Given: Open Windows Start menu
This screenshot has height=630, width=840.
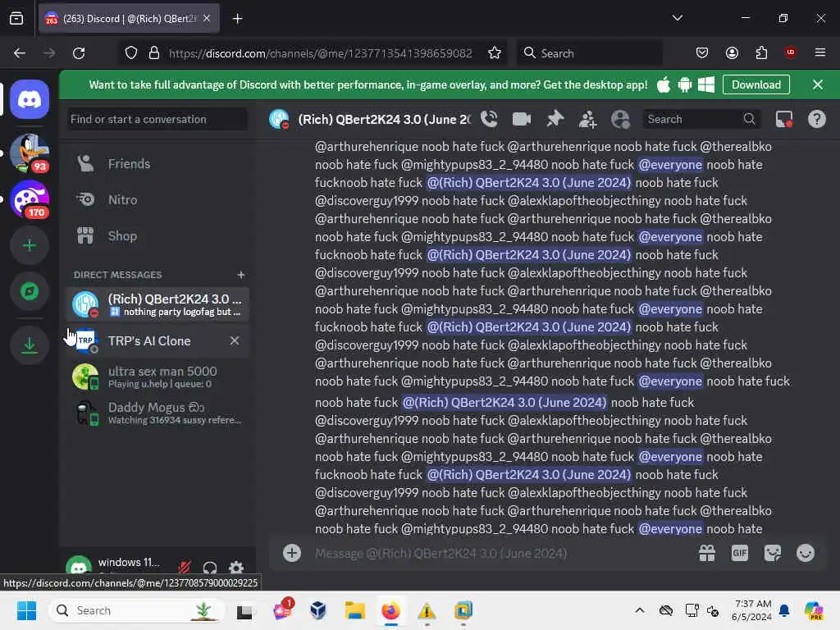Looking at the screenshot, I should (26, 610).
